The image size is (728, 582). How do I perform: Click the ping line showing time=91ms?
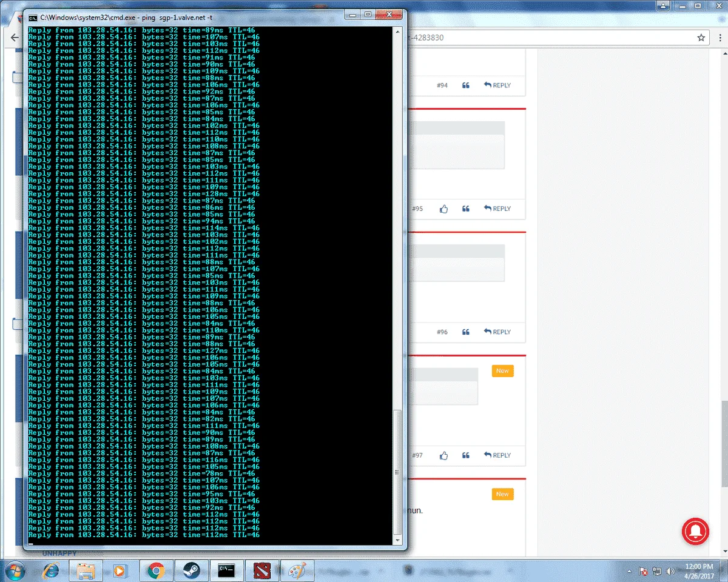pos(141,58)
